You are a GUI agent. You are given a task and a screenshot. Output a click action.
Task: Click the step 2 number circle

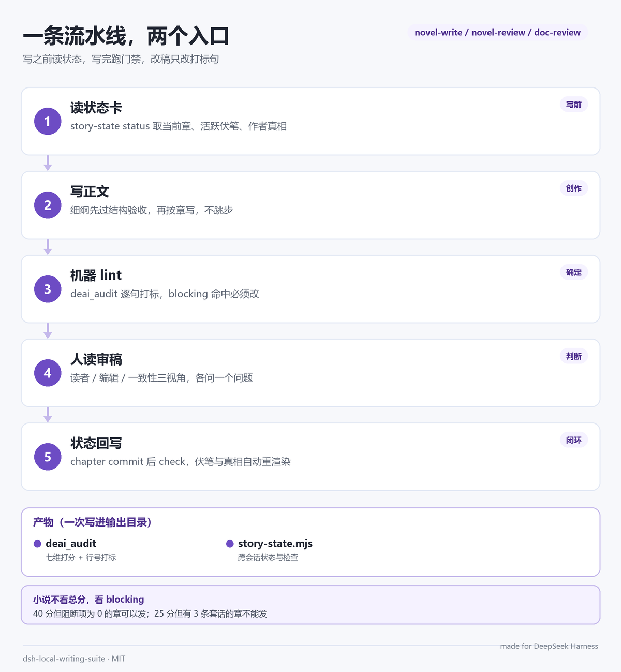click(x=48, y=205)
